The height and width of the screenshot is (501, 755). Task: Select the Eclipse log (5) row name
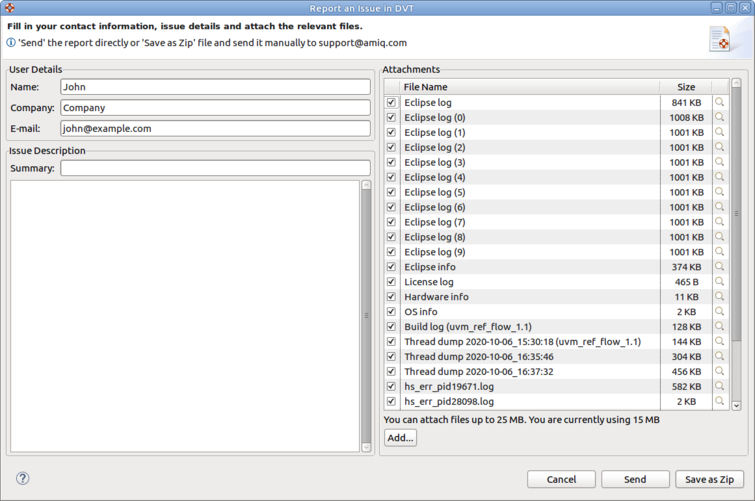[435, 192]
